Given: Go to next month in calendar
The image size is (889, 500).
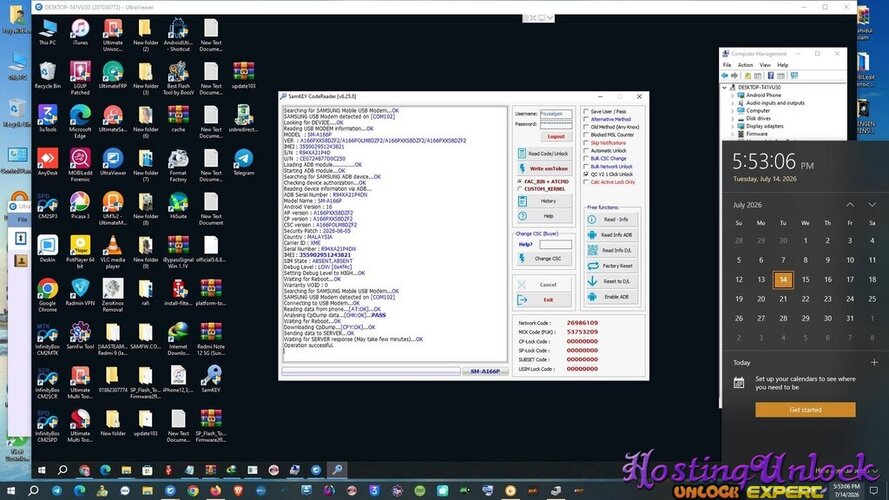Looking at the screenshot, I should 872,205.
